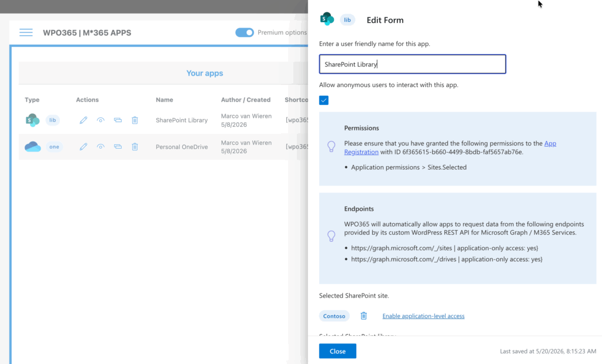Click the Sites.Selected permission bullet

point(409,167)
